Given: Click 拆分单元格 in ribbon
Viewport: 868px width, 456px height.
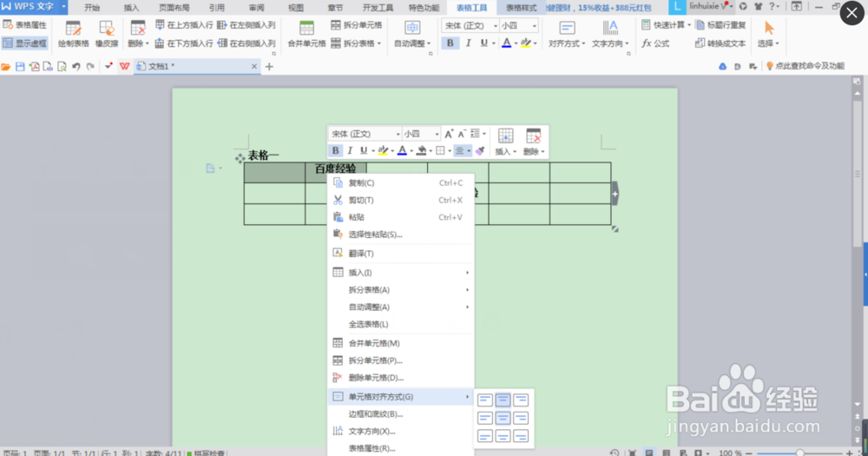Looking at the screenshot, I should tap(357, 25).
